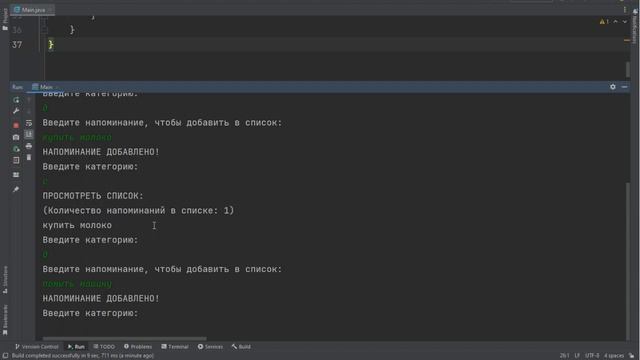Click the closing brace on line 37
Screen dimensions: 640x360
point(51,44)
